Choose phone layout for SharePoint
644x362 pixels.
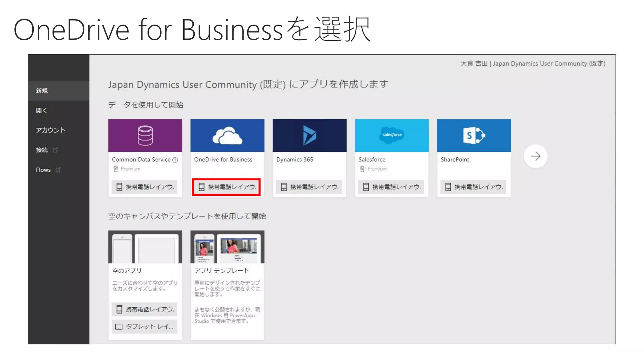pos(473,187)
